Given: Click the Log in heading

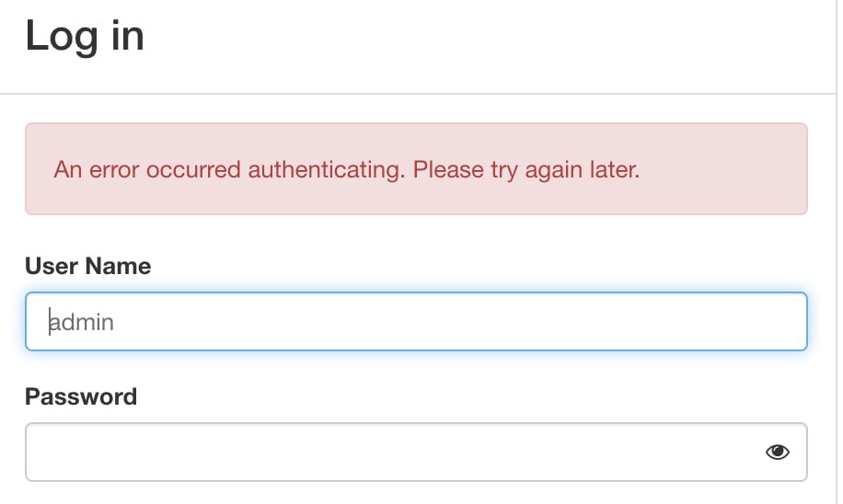Looking at the screenshot, I should click(85, 37).
